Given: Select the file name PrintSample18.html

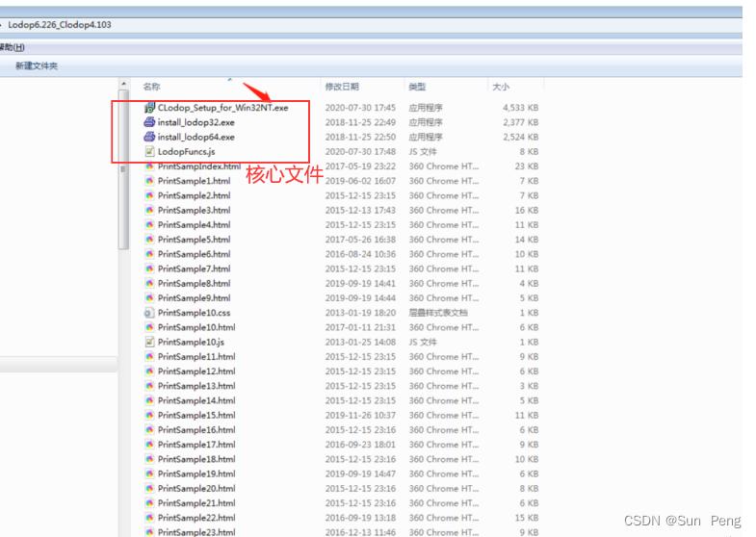Looking at the screenshot, I should click(195, 459).
